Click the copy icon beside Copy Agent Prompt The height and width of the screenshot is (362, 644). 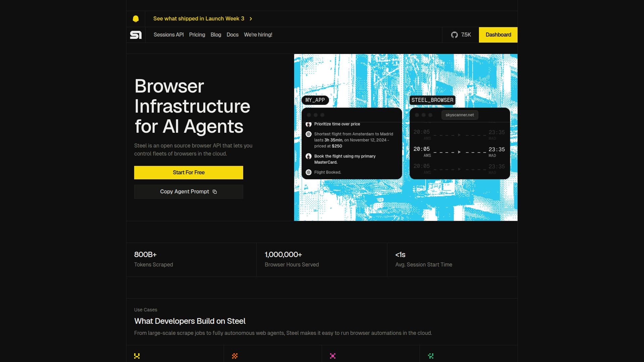tap(215, 192)
